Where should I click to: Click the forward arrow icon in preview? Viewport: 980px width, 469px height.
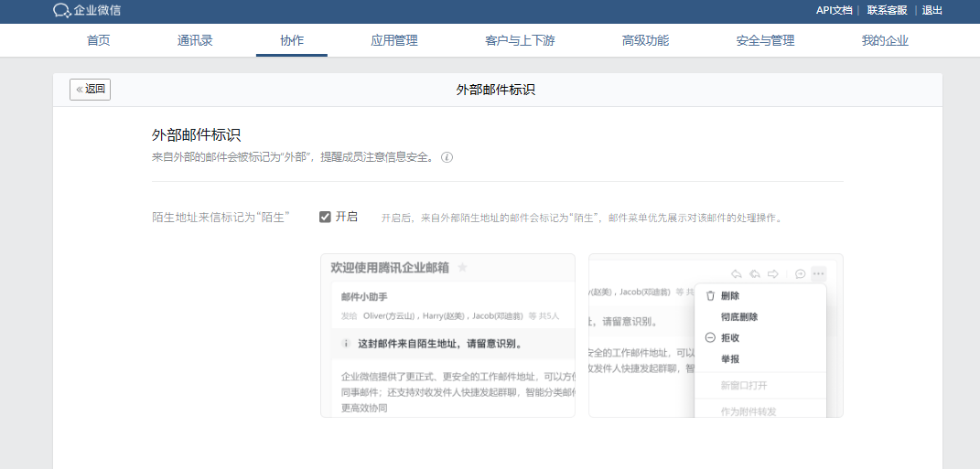773,273
